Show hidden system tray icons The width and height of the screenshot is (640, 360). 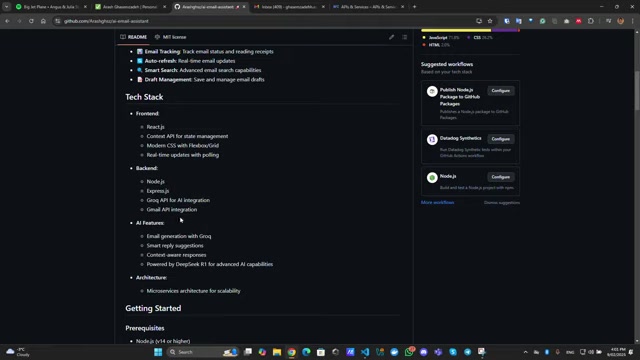click(x=525, y=352)
